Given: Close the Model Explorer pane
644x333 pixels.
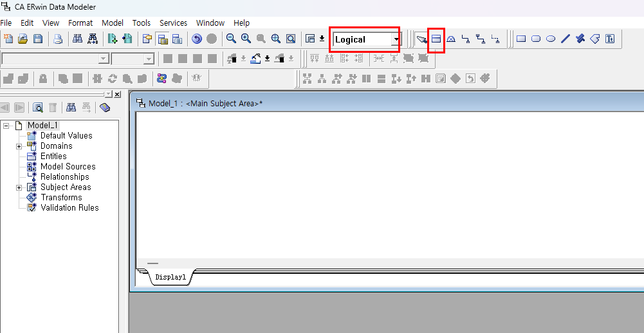Looking at the screenshot, I should pyautogui.click(x=117, y=94).
